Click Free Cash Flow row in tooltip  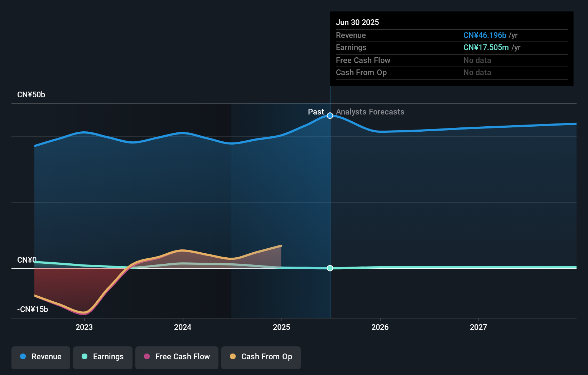tap(452, 60)
